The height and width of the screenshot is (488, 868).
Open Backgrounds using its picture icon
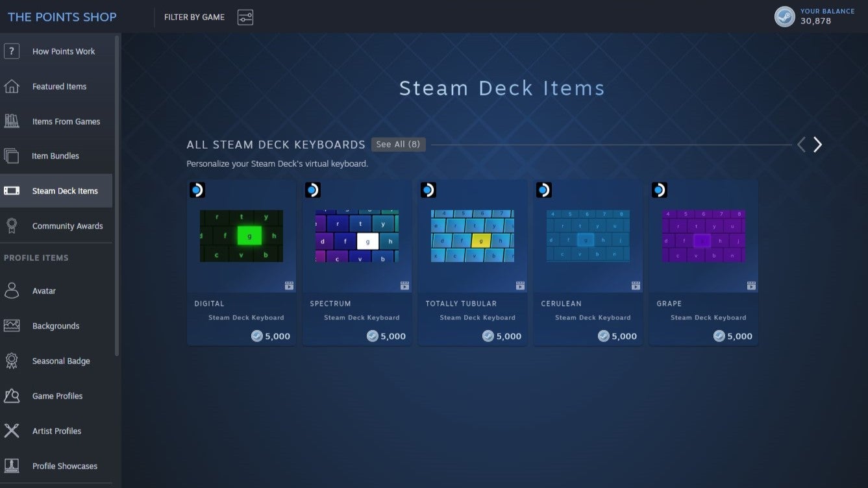[x=11, y=326]
